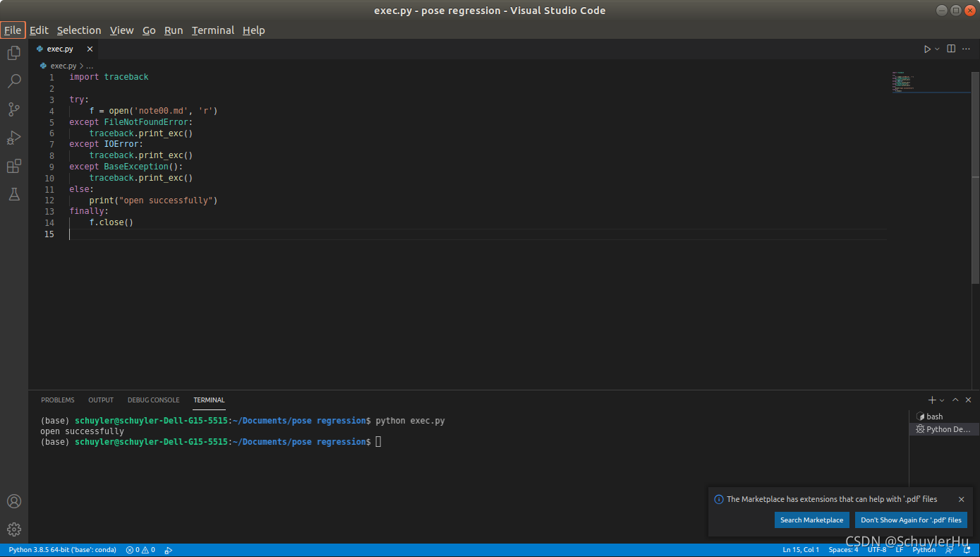Open the Run menu
Image resolution: width=980 pixels, height=557 pixels.
tap(174, 30)
